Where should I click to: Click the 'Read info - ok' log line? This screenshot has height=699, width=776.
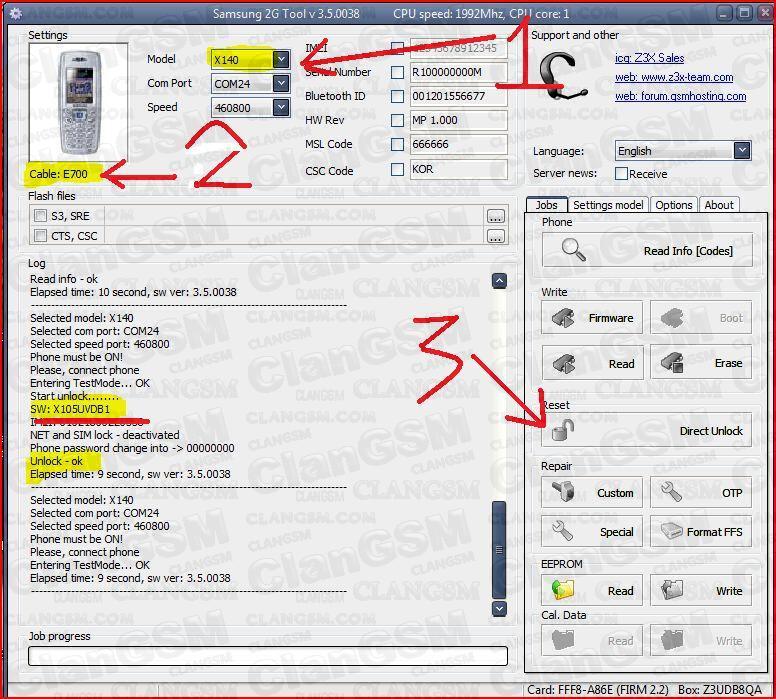(64, 279)
